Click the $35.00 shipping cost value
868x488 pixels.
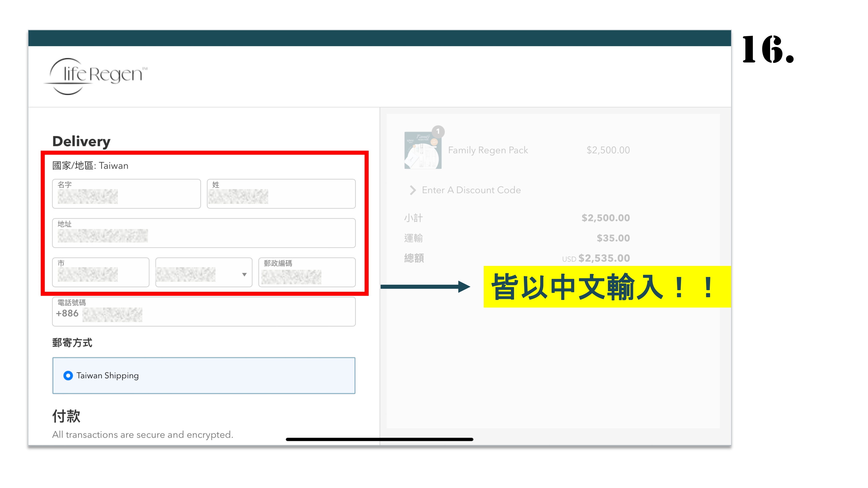click(x=613, y=238)
